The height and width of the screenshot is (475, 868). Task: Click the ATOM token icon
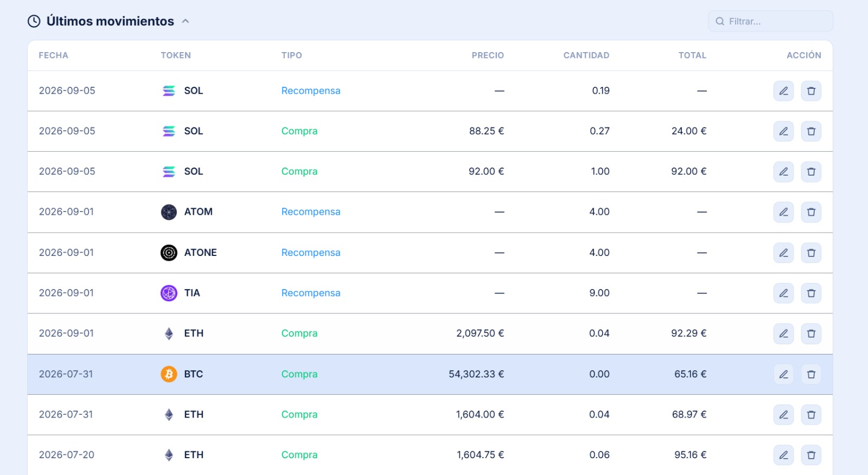click(169, 212)
